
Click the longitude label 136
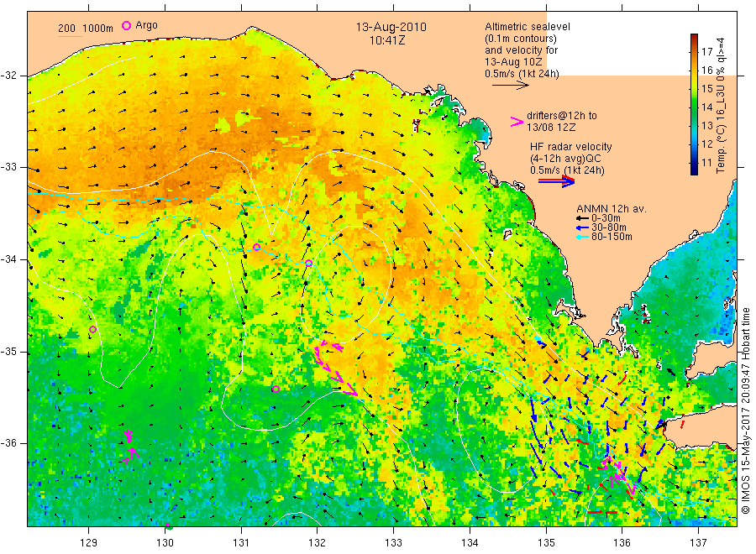click(x=622, y=542)
